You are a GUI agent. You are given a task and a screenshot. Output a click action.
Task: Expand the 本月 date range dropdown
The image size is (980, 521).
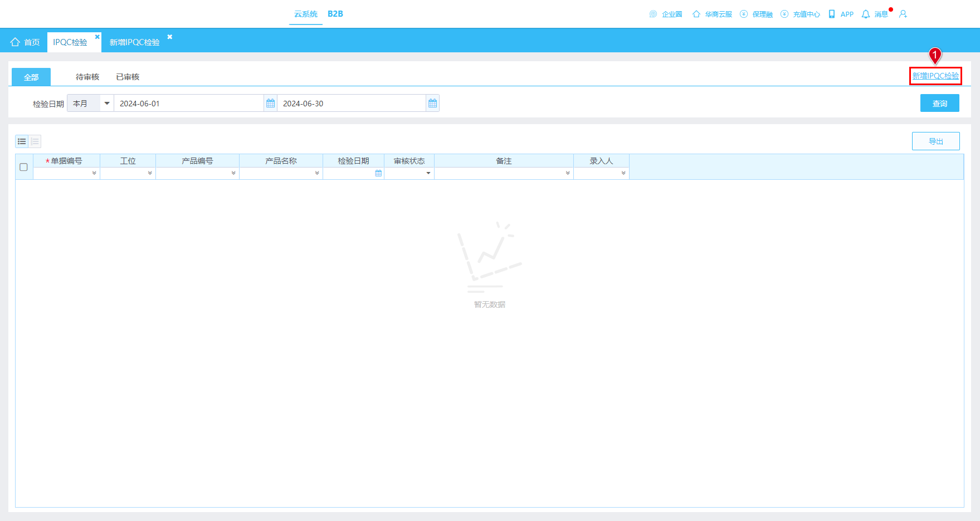(107, 103)
